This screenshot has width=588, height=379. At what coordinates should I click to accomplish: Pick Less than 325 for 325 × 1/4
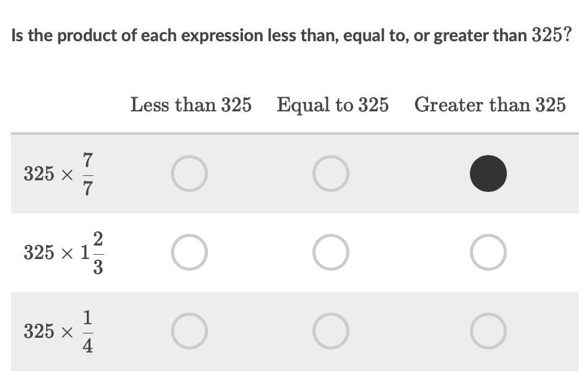pyautogui.click(x=189, y=331)
